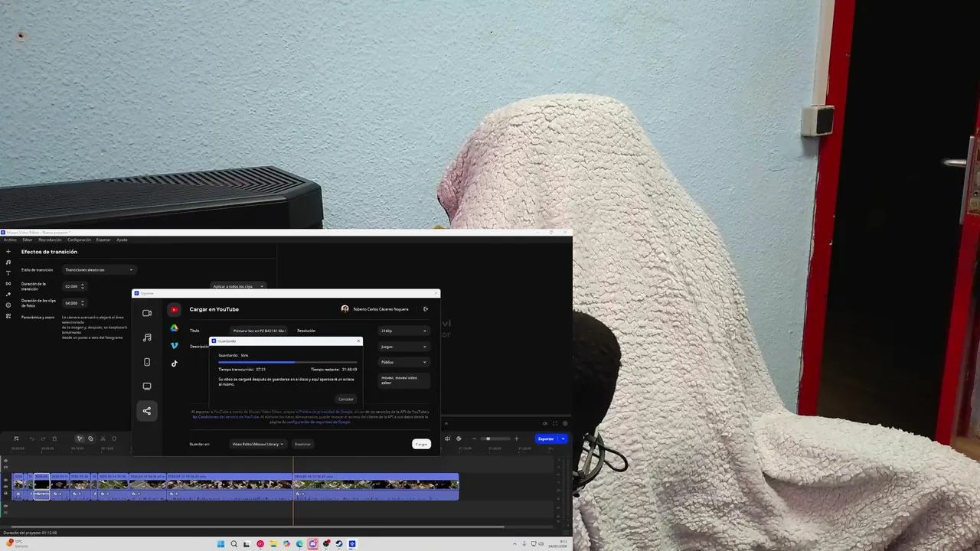The image size is (980, 551).
Task: Open Política de privacidad de Google link
Action: (x=325, y=412)
